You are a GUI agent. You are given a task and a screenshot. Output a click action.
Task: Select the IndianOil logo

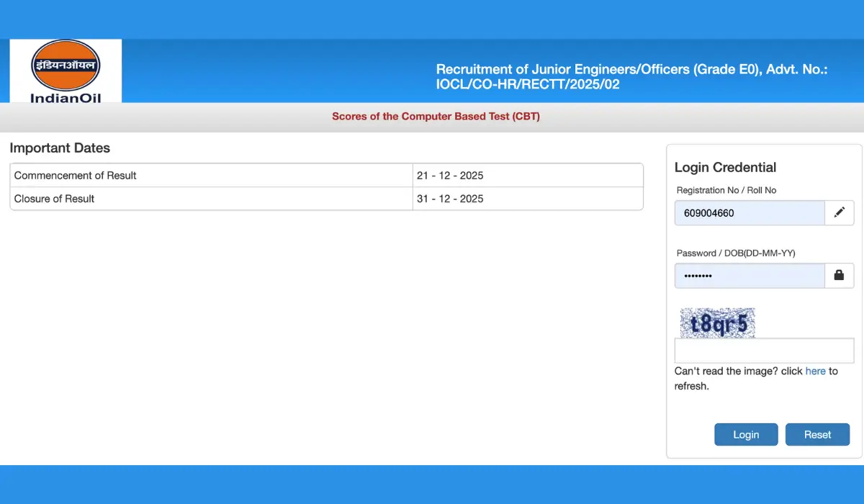coord(65,70)
